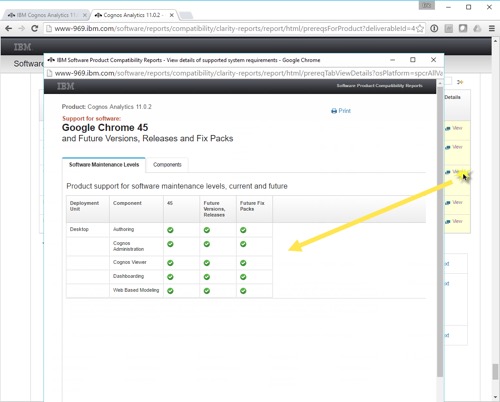Print the compatibility report

point(341,111)
